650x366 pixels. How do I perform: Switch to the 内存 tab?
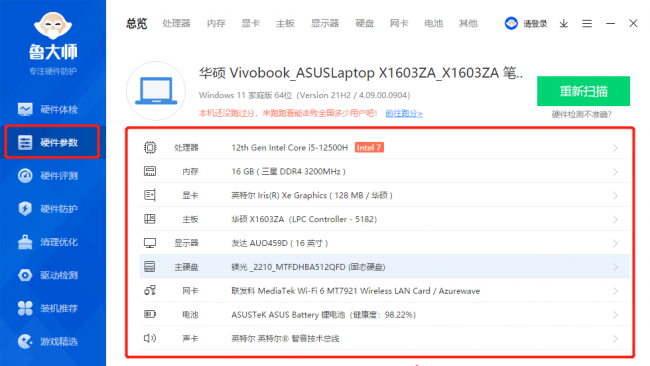(216, 23)
